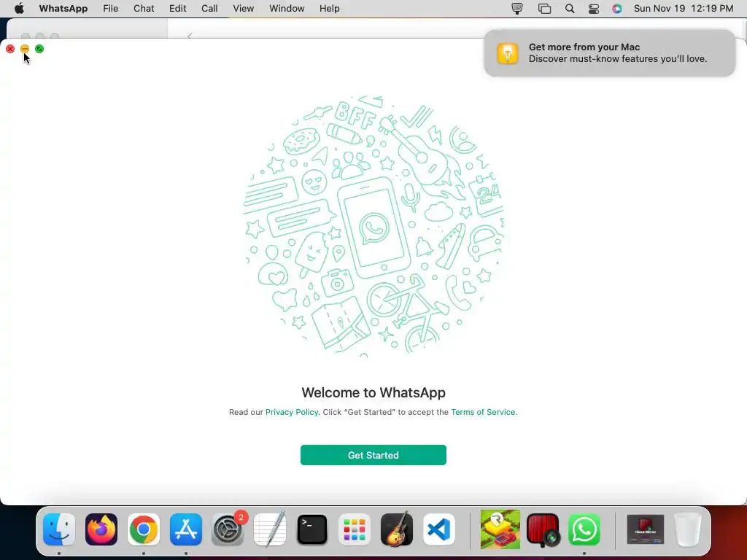Open System Settings from the Dock
Screen dimensions: 747x560
pyautogui.click(x=228, y=529)
